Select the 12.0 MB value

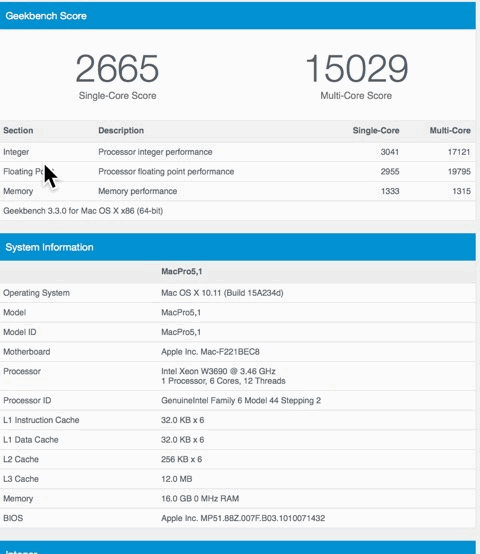177,479
